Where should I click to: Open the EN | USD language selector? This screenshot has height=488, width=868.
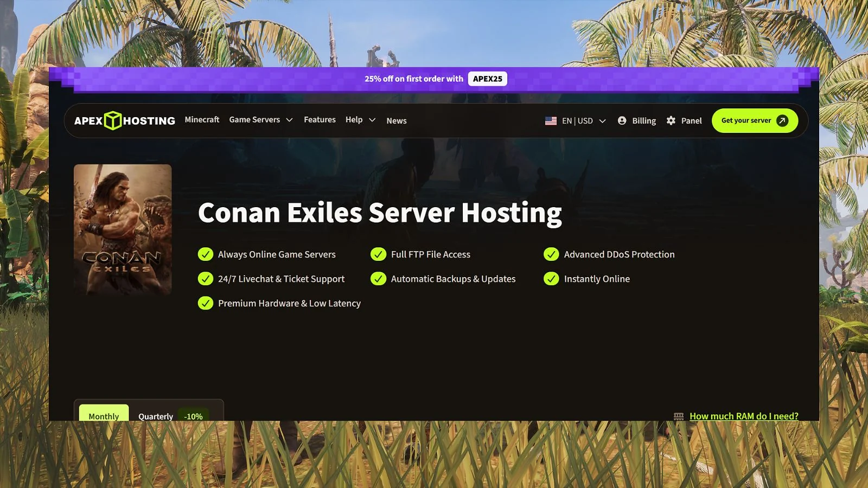[576, 121]
